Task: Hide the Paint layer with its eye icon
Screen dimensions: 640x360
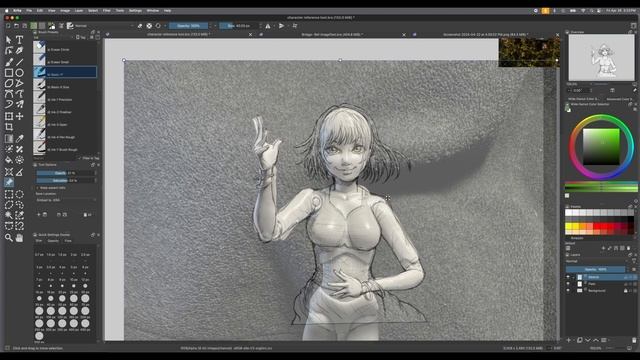Action: 568,284
